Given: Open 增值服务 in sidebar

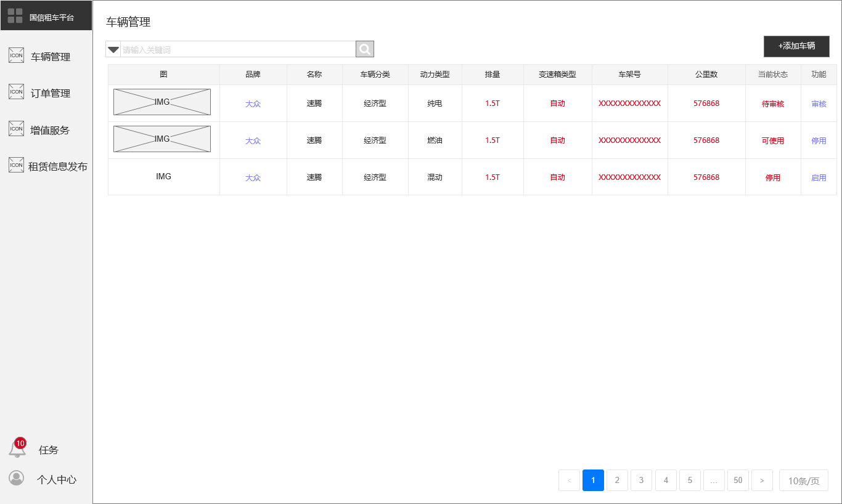Looking at the screenshot, I should [x=50, y=130].
